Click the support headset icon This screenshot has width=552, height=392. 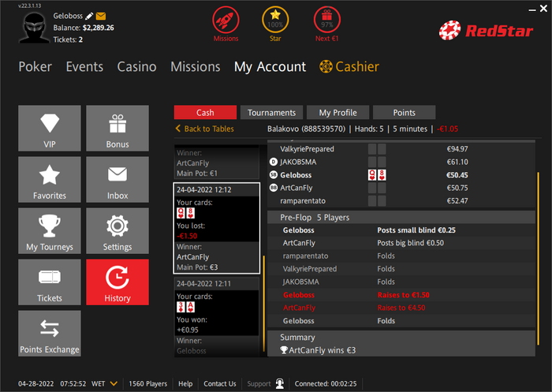click(x=280, y=383)
